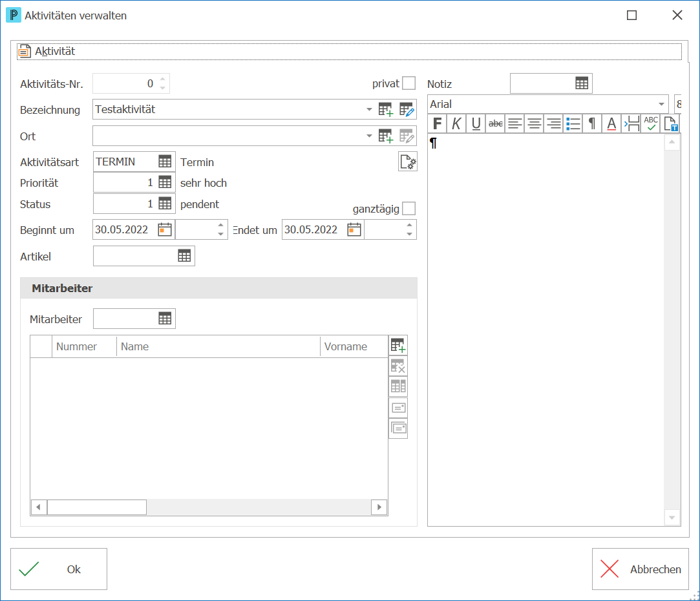Enable the ganztägig checkbox
Viewport: 700px width, 601px height.
(408, 208)
